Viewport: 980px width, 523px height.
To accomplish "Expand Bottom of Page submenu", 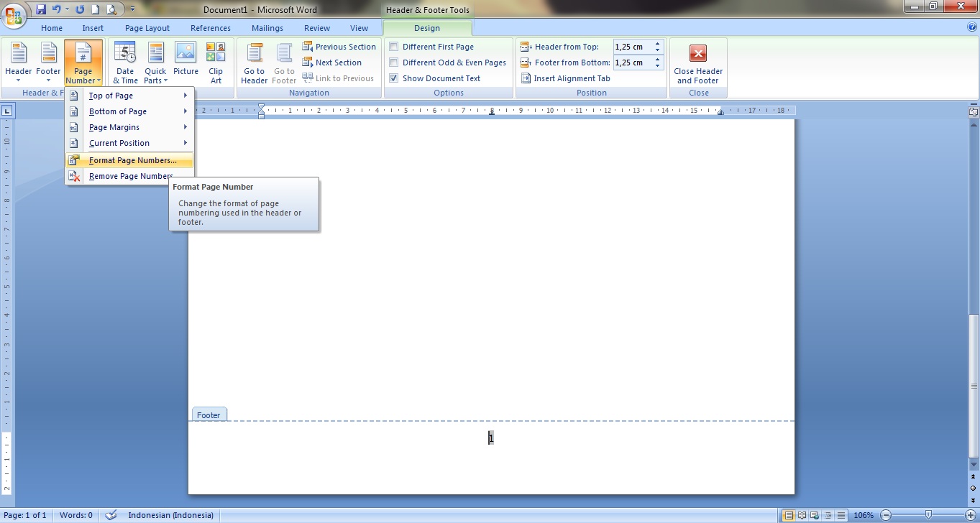I will [129, 111].
